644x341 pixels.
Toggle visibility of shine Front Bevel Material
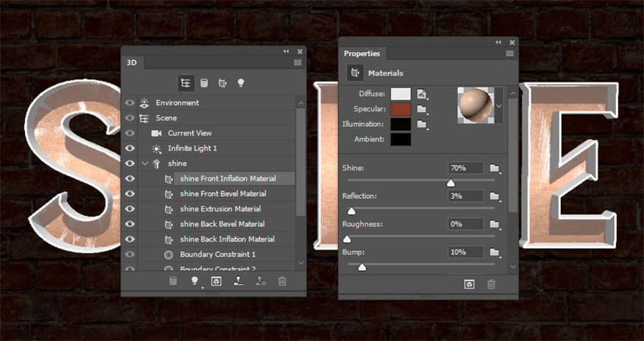pos(130,194)
